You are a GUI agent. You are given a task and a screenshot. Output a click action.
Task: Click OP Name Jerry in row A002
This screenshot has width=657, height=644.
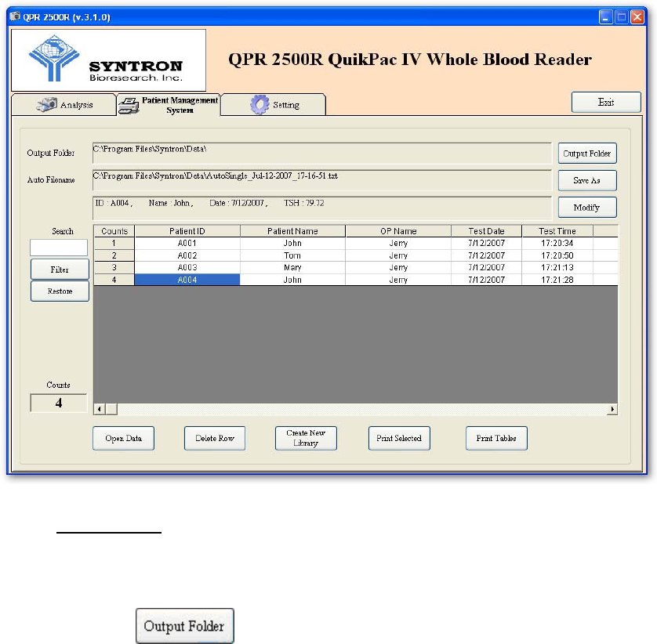(398, 255)
